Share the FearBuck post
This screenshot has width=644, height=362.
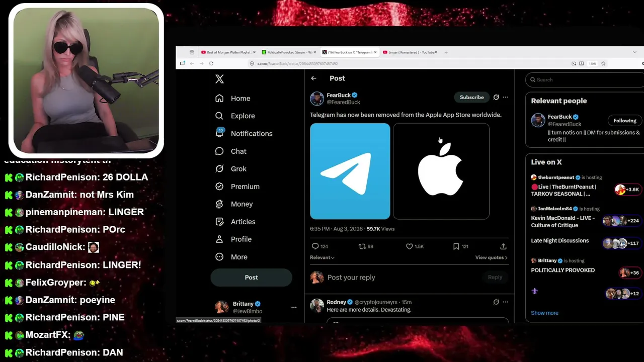503,246
